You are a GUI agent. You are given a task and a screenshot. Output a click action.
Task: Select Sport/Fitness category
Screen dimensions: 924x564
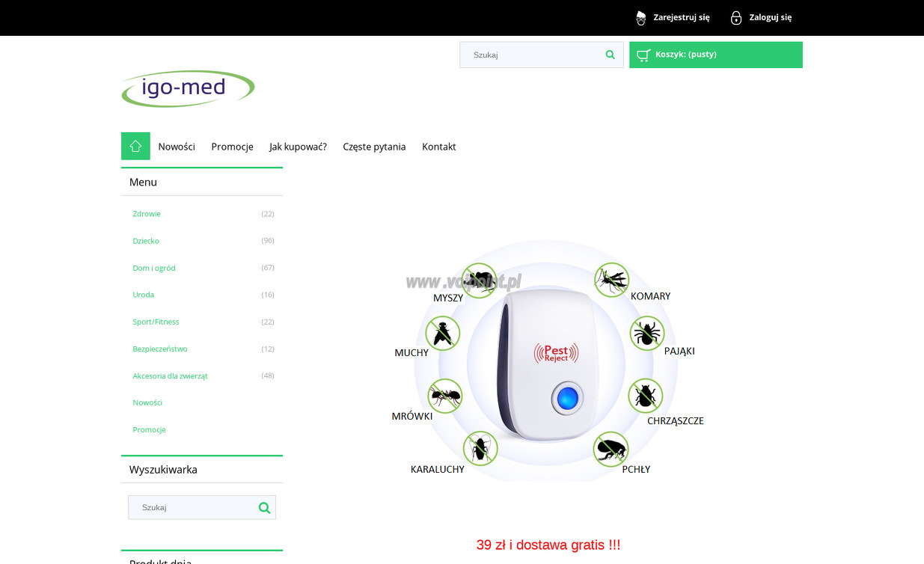tap(156, 322)
